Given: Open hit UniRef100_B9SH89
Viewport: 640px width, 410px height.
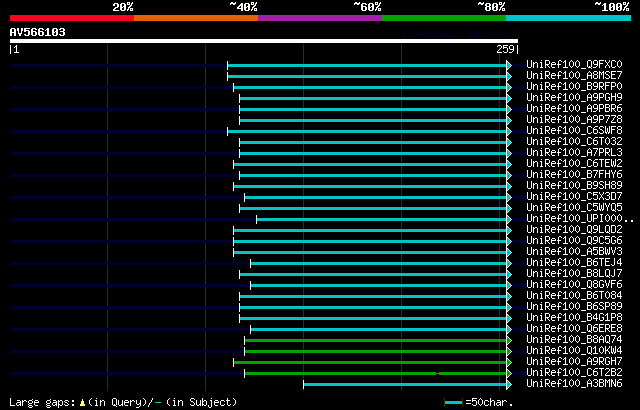Looking at the screenshot, I should coord(574,186).
